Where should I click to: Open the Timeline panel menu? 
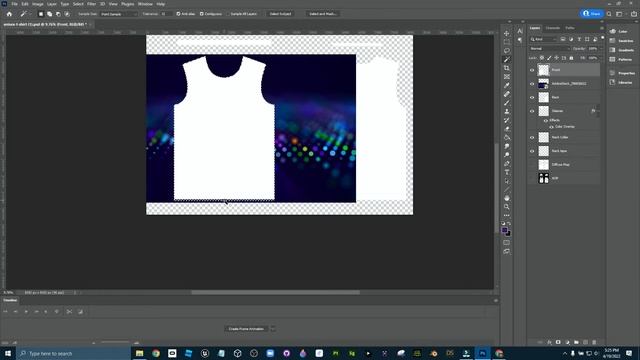click(496, 300)
